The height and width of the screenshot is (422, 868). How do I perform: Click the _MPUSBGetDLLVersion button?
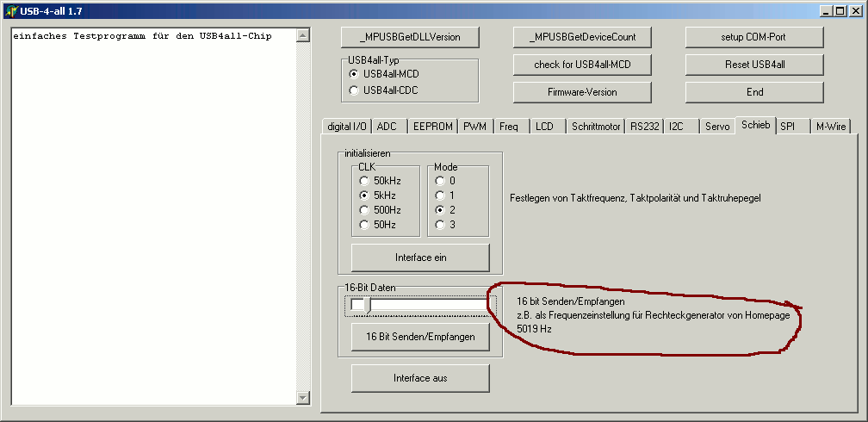410,37
